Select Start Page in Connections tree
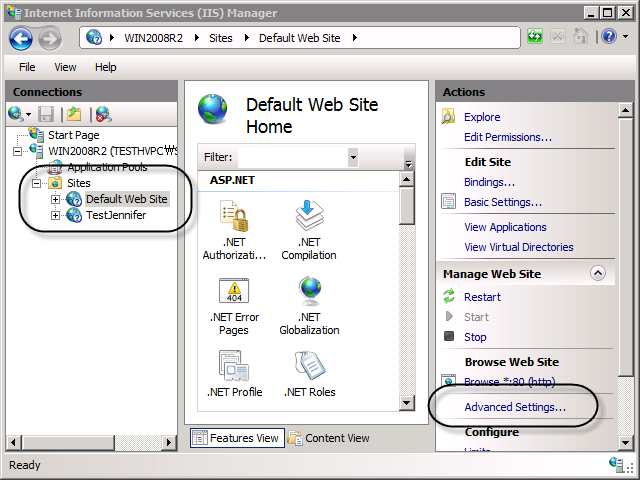 (x=74, y=135)
